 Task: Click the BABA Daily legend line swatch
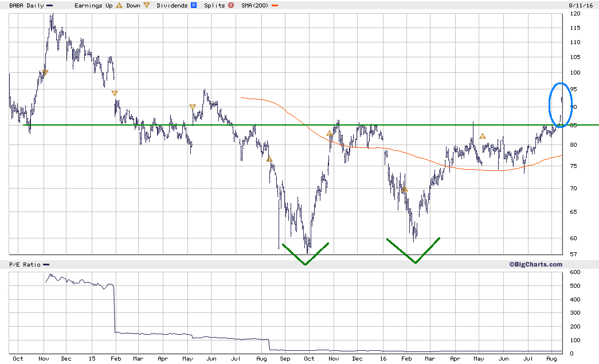[50, 6]
